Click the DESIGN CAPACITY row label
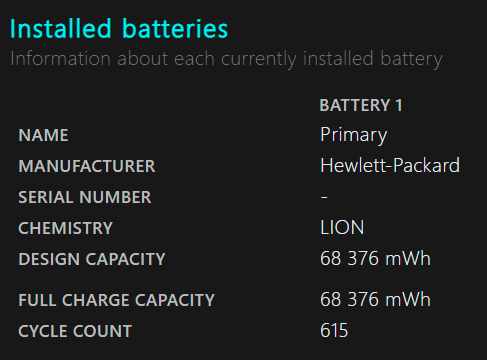 (x=92, y=259)
